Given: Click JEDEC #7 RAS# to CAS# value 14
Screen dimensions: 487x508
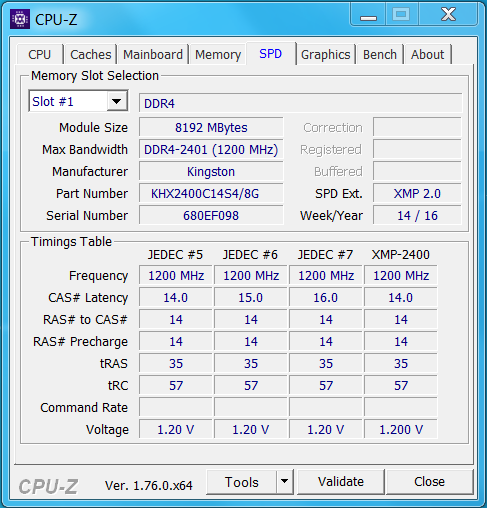Looking at the screenshot, I should point(326,320).
